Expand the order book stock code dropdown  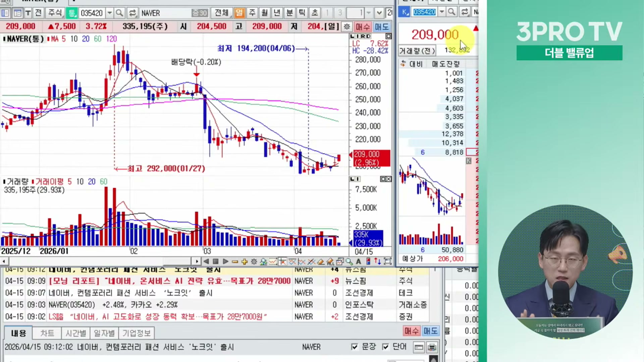click(x=442, y=12)
